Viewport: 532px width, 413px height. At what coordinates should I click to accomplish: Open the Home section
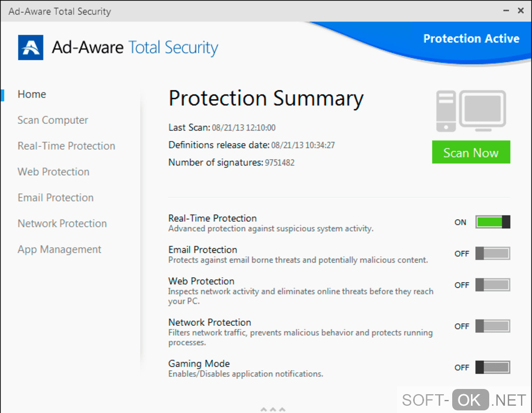pyautogui.click(x=32, y=94)
